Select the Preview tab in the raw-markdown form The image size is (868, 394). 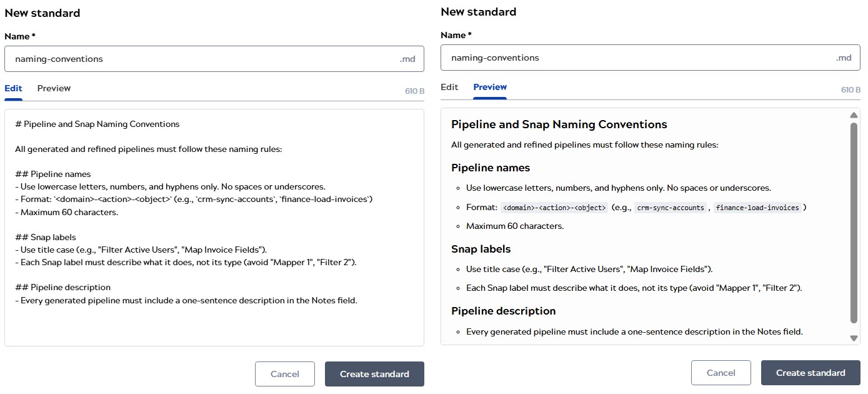tap(54, 88)
